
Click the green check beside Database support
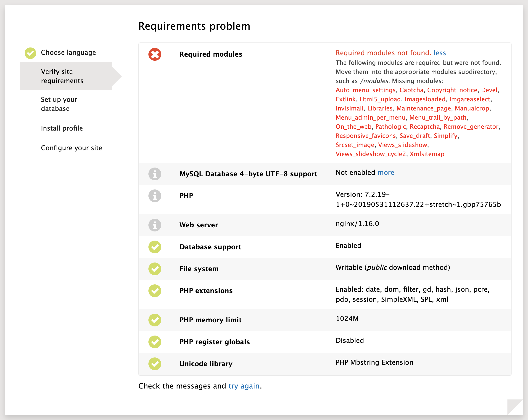click(155, 247)
